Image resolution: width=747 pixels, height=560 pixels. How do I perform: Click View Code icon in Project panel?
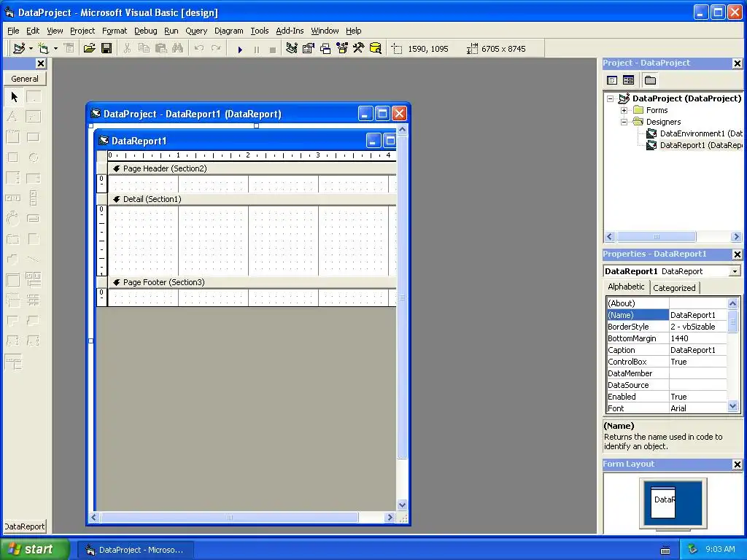pyautogui.click(x=612, y=80)
